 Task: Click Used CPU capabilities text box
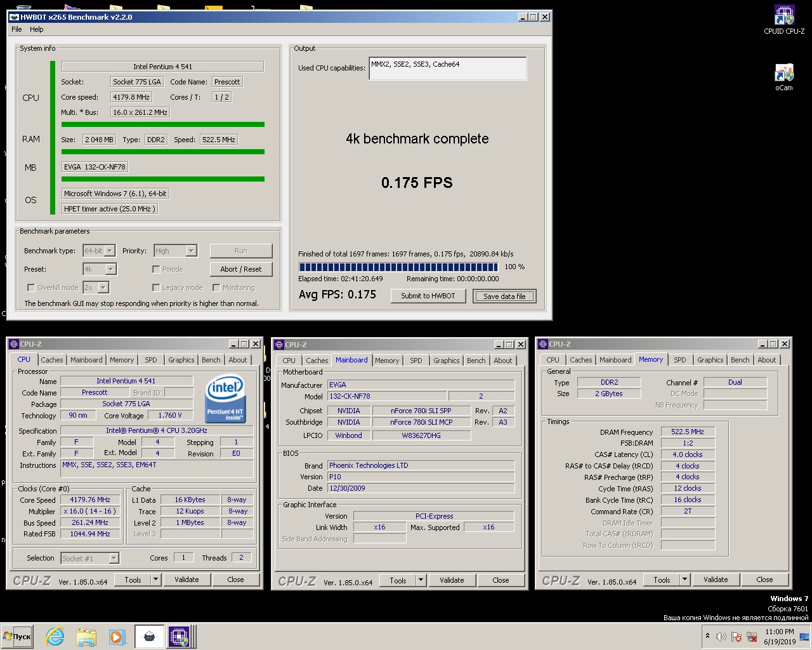click(447, 69)
